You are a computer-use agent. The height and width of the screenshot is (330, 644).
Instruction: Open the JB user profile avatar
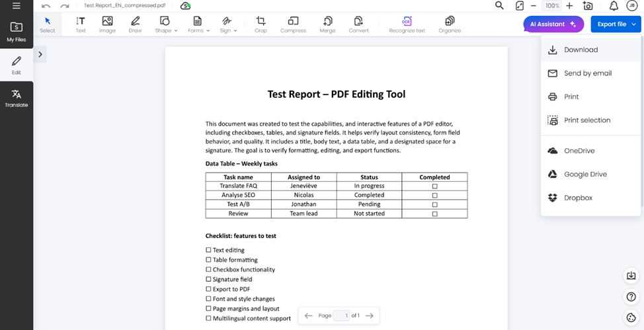[632, 6]
